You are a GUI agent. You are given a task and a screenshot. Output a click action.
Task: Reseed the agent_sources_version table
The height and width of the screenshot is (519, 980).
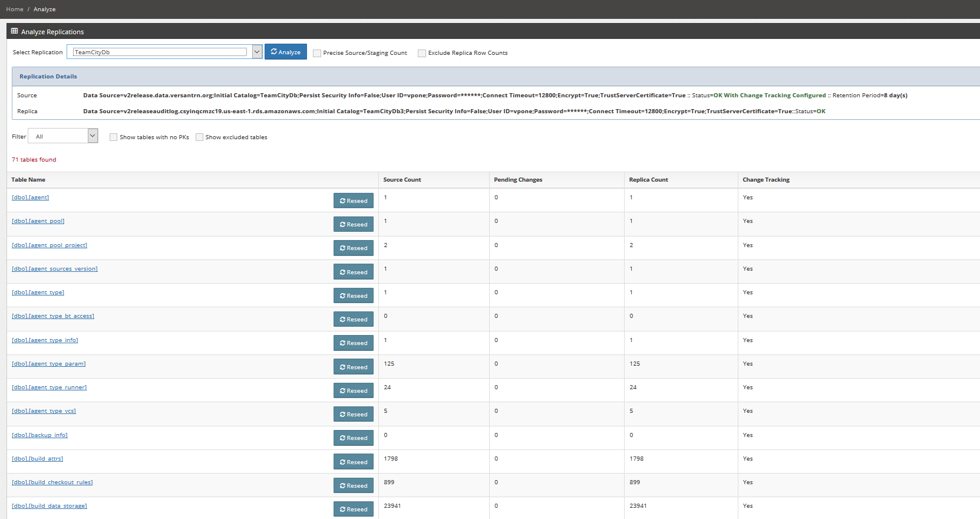point(354,272)
